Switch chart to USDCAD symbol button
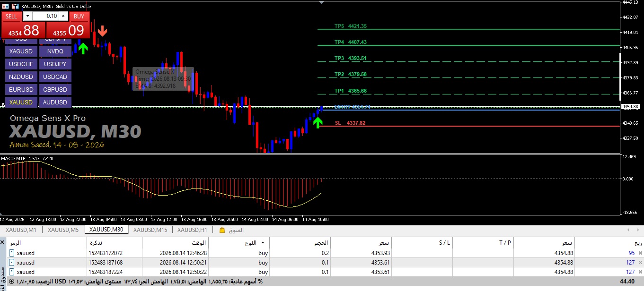 click(x=55, y=77)
